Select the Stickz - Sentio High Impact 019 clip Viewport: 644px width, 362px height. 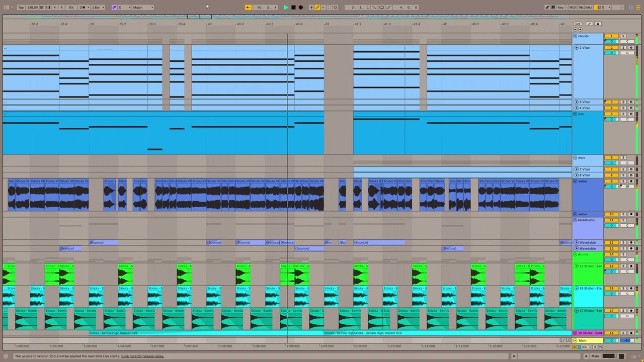click(x=206, y=333)
